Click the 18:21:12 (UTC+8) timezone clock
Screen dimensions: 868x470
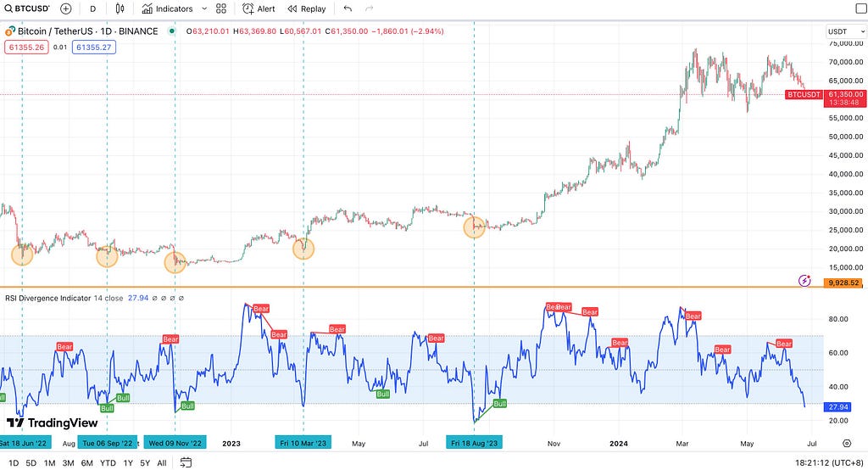(x=829, y=463)
